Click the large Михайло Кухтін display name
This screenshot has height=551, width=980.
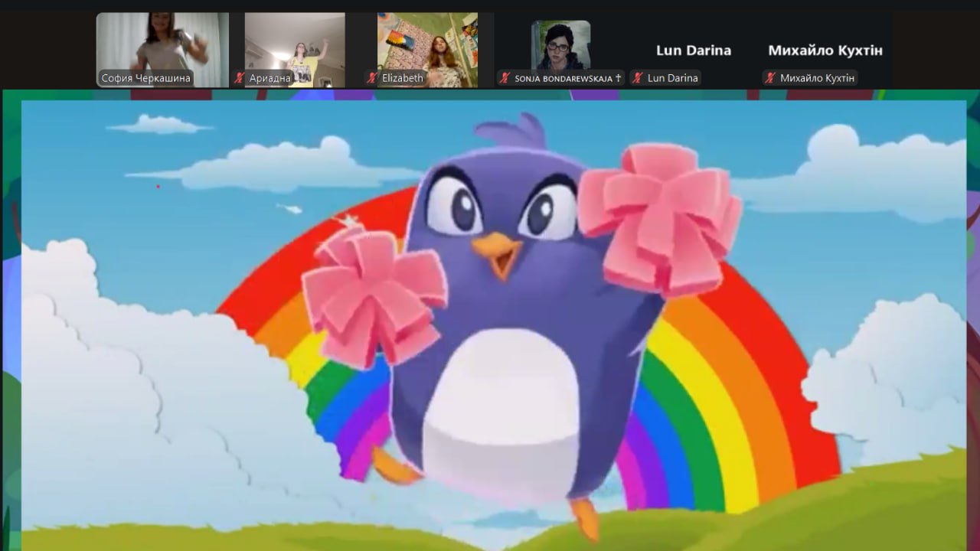(825, 51)
